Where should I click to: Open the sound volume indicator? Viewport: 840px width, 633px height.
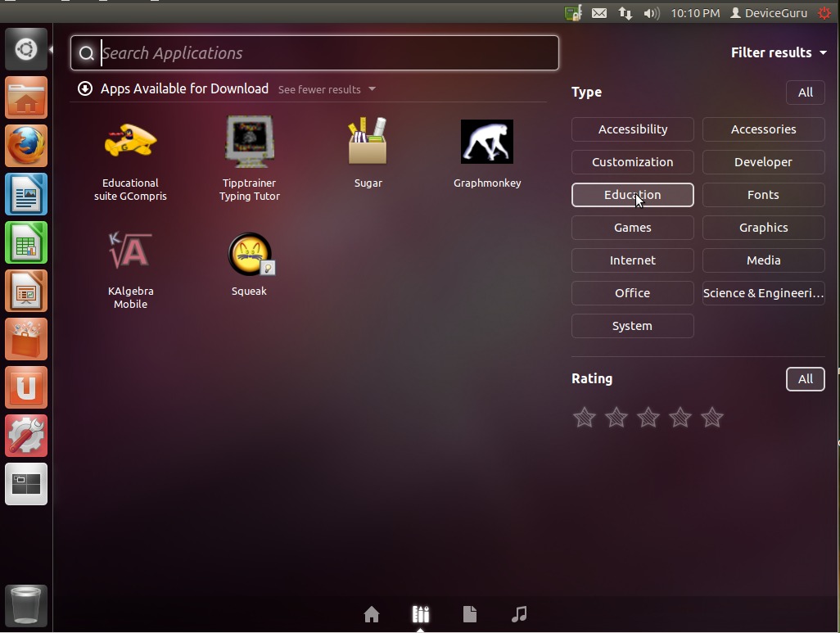coord(652,13)
